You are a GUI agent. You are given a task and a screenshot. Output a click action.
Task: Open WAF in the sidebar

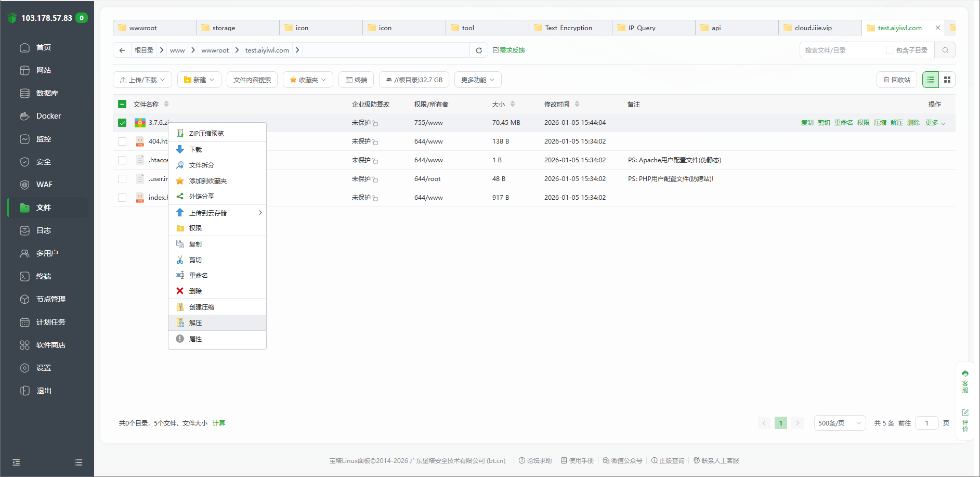(x=44, y=185)
